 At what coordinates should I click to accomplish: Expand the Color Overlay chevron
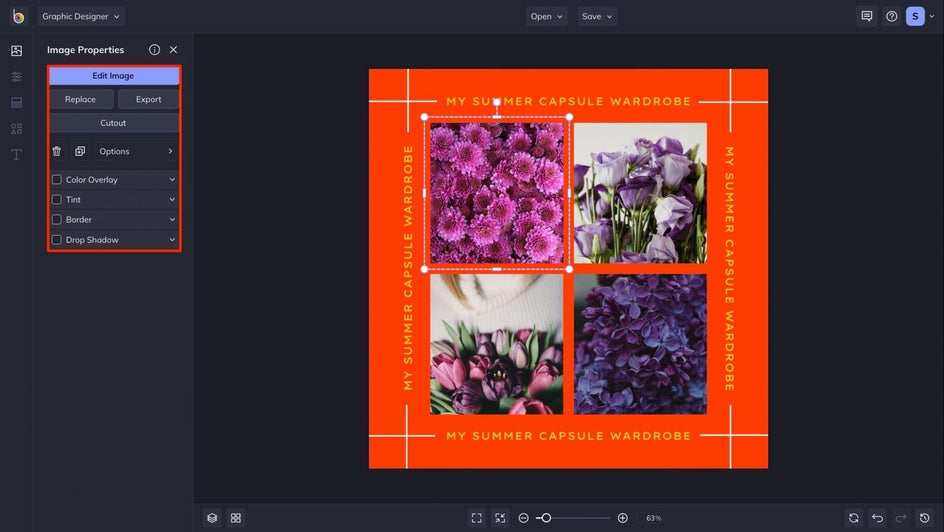point(172,179)
